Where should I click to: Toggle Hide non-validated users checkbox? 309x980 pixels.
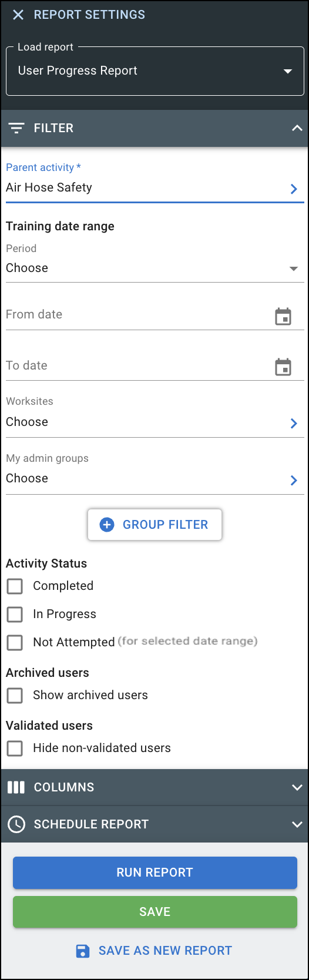tap(15, 748)
